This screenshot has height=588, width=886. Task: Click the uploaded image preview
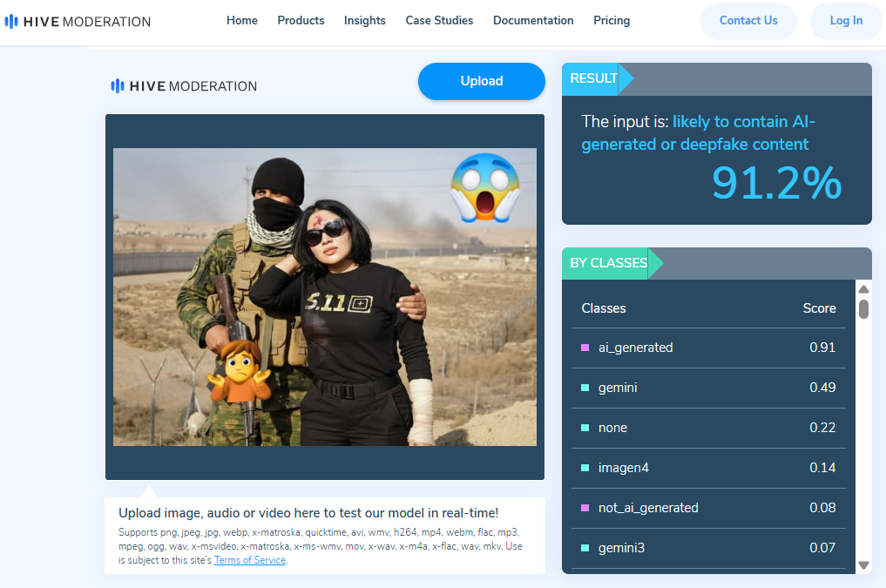pyautogui.click(x=324, y=296)
